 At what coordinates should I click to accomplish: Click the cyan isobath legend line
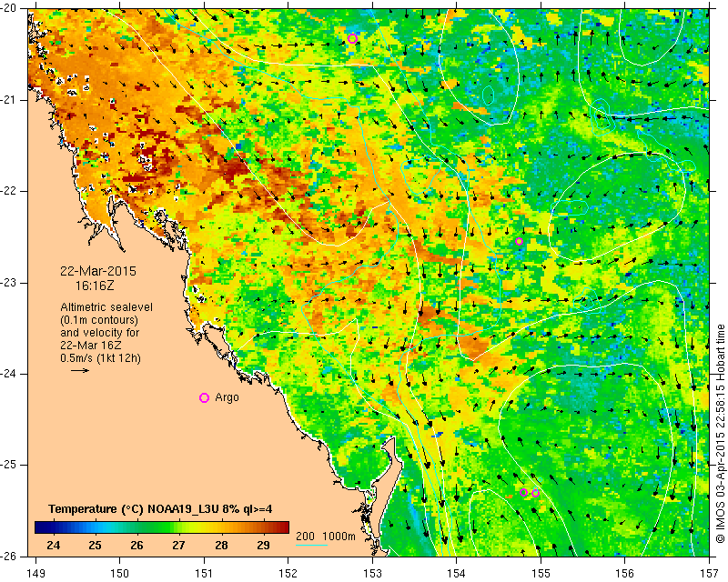[x=311, y=545]
